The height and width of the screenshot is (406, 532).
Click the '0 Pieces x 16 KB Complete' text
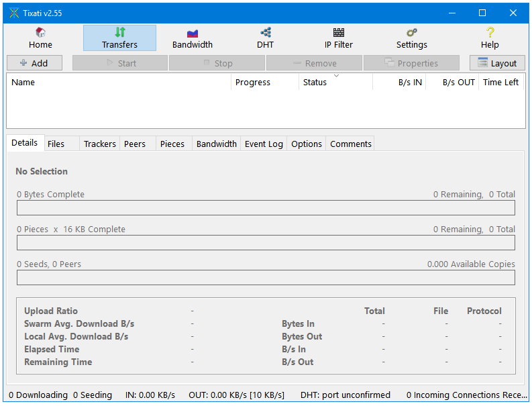(71, 229)
